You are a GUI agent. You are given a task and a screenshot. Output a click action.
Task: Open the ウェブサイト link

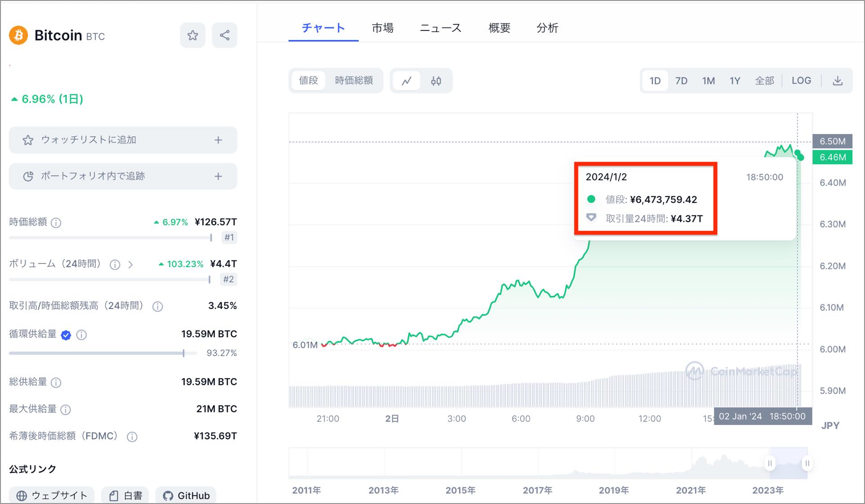pos(52,495)
